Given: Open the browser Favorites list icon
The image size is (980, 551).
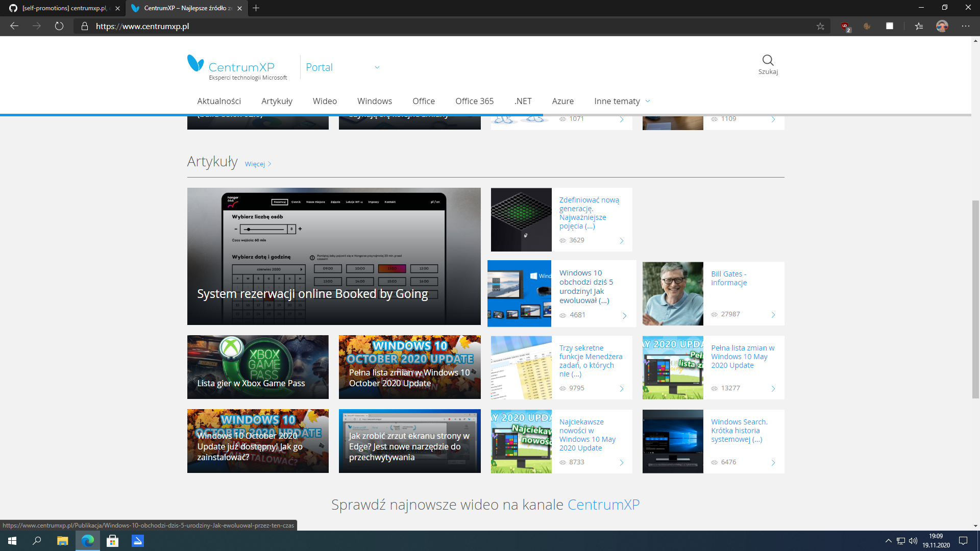Looking at the screenshot, I should click(x=919, y=26).
